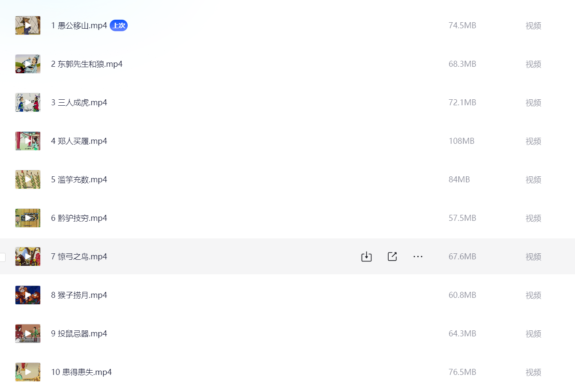575x392 pixels.
Task: Open file 2 东郭先生和狼.mp4
Action: click(x=87, y=64)
